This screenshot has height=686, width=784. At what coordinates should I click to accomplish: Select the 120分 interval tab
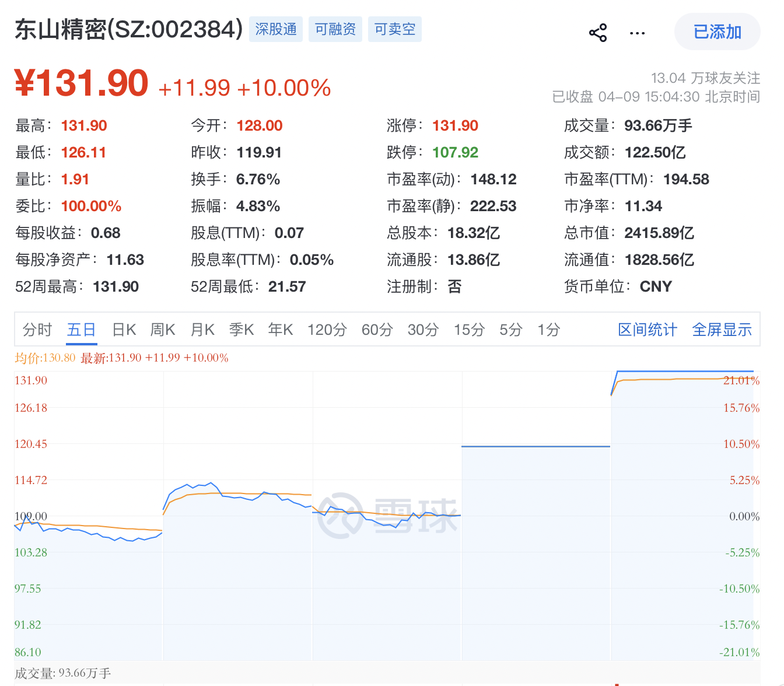[x=327, y=330]
